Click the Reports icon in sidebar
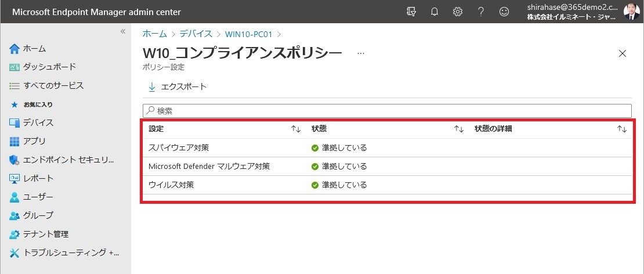This screenshot has height=274, width=644. point(15,179)
